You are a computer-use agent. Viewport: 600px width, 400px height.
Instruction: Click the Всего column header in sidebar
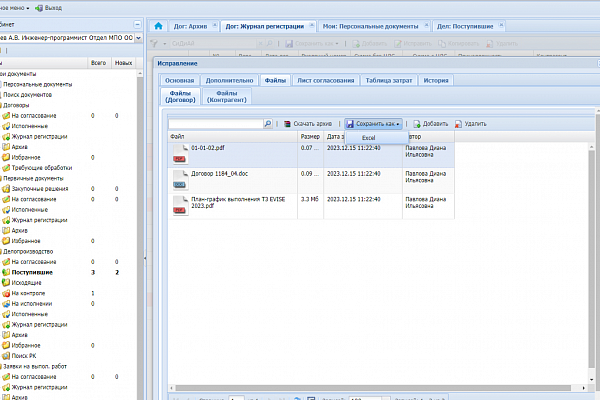coord(99,63)
